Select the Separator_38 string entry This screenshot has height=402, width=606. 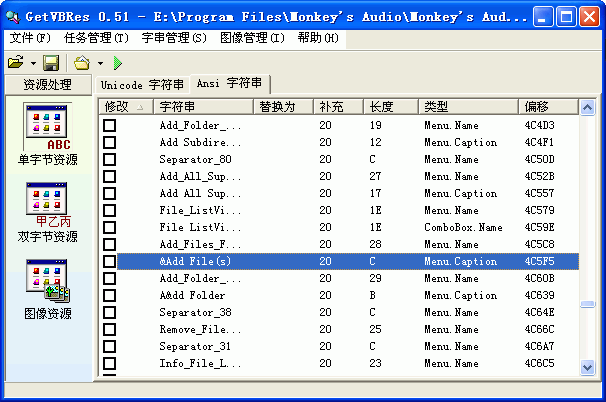196,312
